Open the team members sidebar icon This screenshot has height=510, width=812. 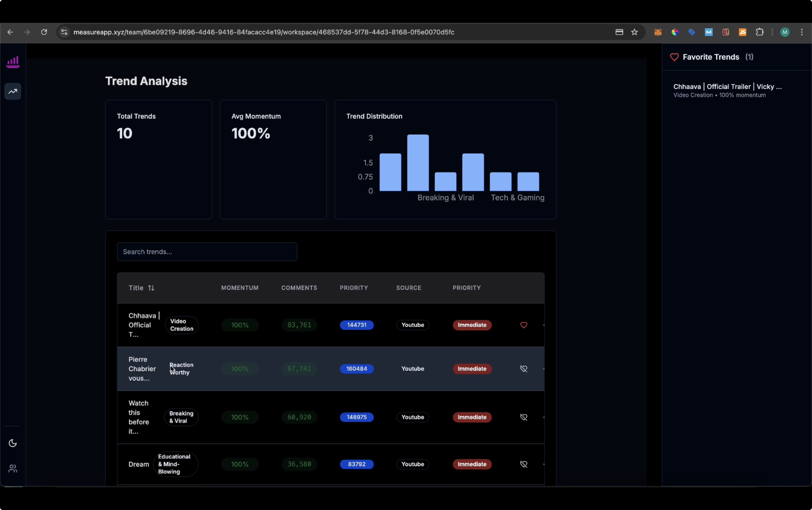point(13,468)
